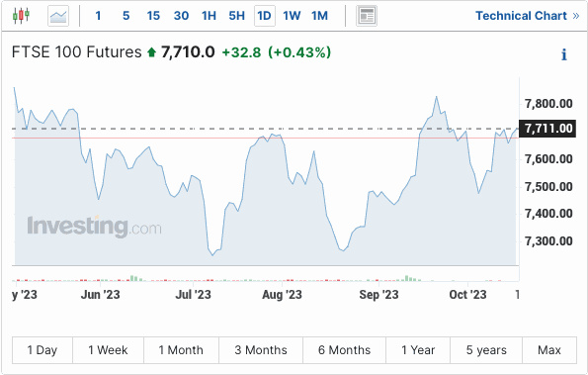Select the 30 minute interval
588x375 pixels.
(181, 16)
